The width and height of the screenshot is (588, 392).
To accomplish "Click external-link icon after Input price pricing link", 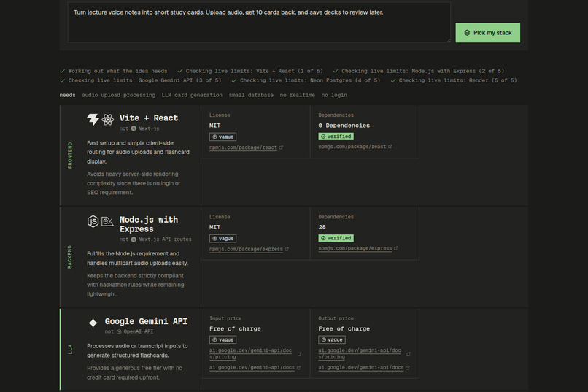I will click(299, 354).
